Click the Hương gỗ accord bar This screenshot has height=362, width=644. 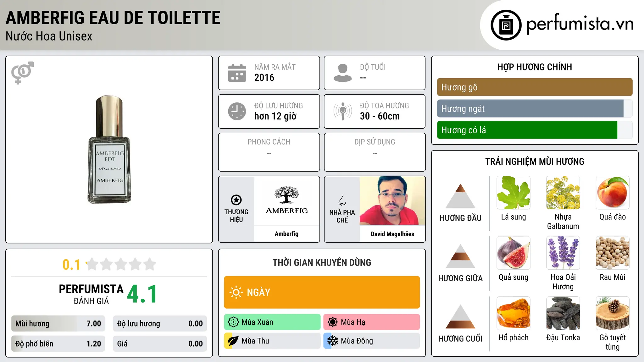(535, 87)
